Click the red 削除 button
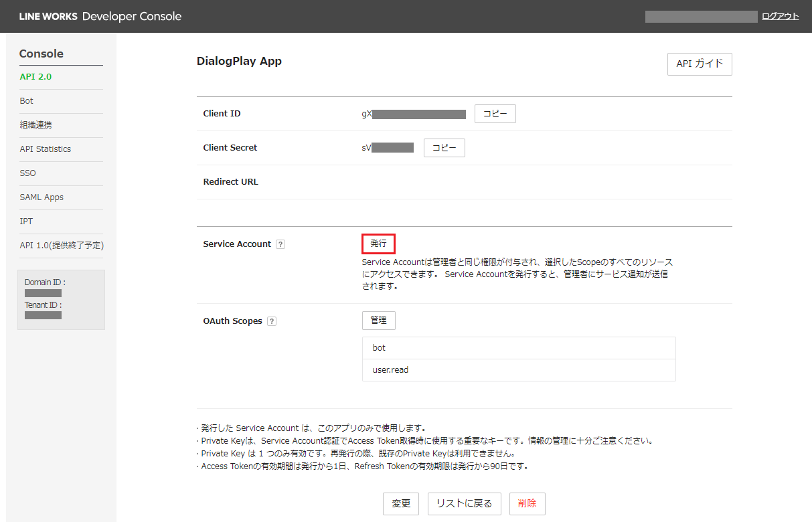Screen dimensions: 812x522 (527, 504)
